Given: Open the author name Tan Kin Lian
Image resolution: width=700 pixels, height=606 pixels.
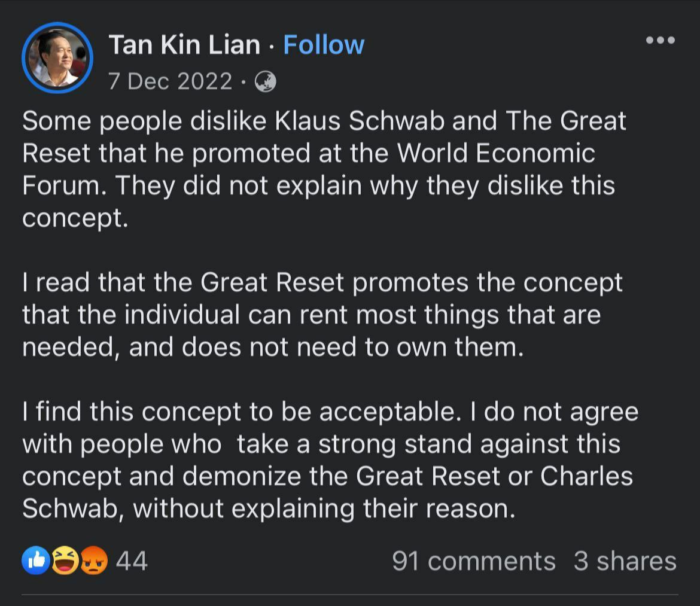Looking at the screenshot, I should [x=184, y=45].
